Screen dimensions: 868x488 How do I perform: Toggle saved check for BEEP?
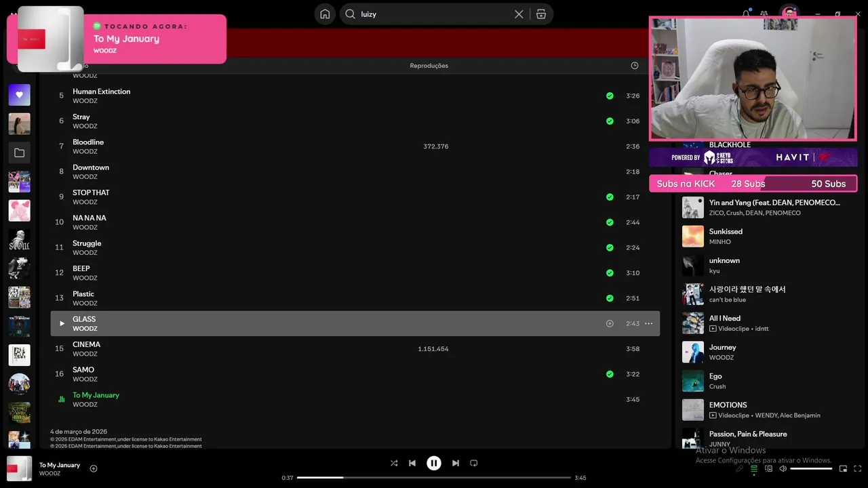point(610,272)
